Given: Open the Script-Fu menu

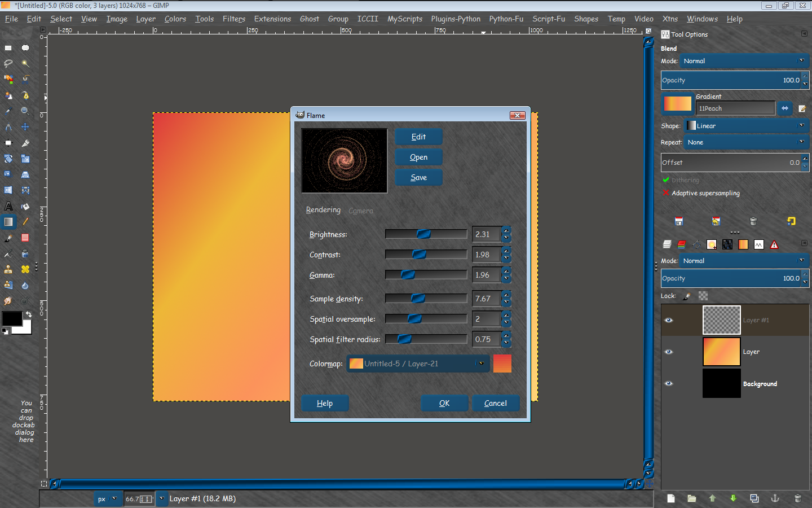Looking at the screenshot, I should (x=549, y=19).
